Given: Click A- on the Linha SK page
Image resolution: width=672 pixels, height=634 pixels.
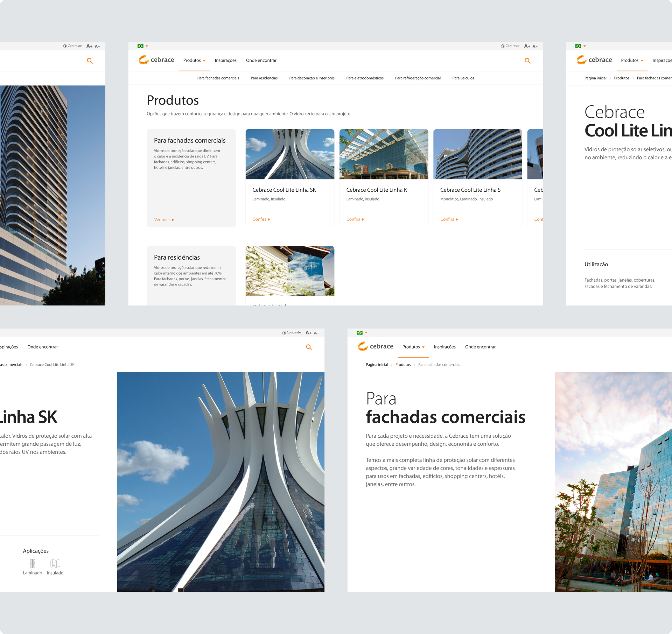Looking at the screenshot, I should point(316,333).
